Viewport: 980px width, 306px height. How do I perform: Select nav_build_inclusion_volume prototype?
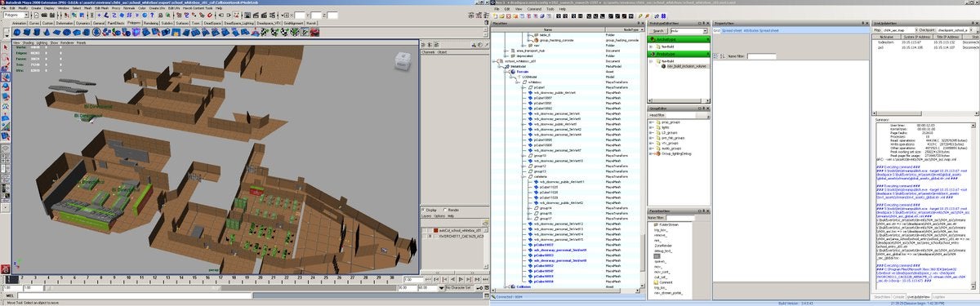coord(687,65)
